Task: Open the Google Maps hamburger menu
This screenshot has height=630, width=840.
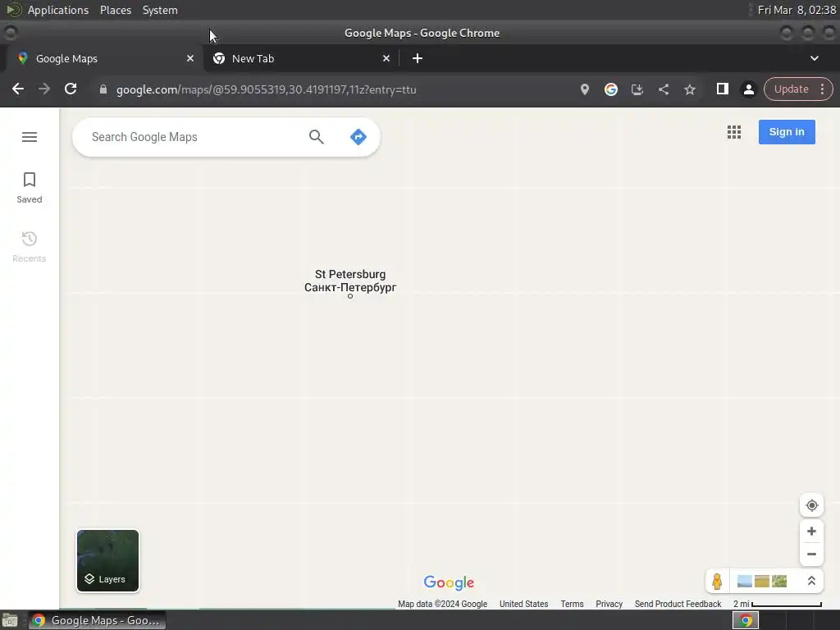Action: [x=30, y=137]
